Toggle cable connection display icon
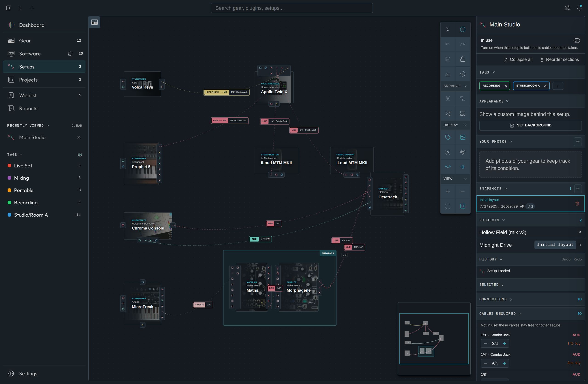Screen dimensions: 588x384 [x=448, y=167]
